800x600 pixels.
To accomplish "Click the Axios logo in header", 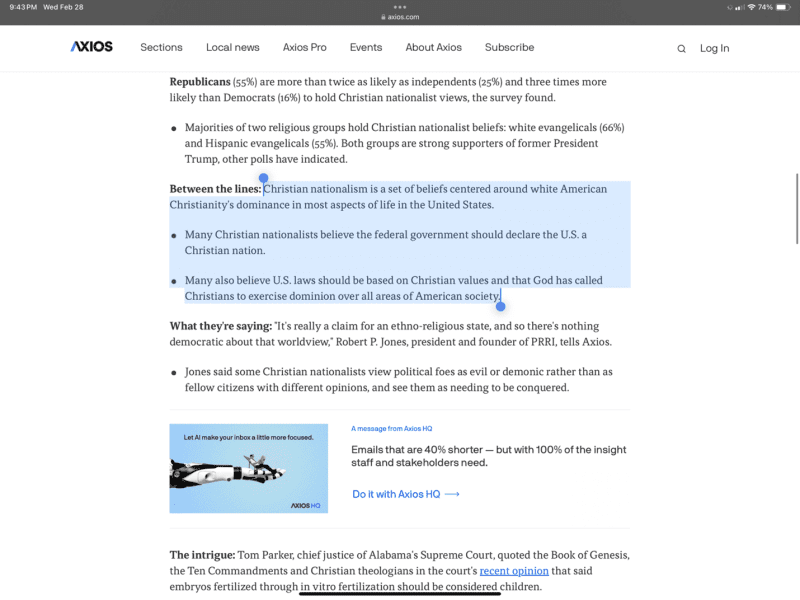I will pos(91,47).
